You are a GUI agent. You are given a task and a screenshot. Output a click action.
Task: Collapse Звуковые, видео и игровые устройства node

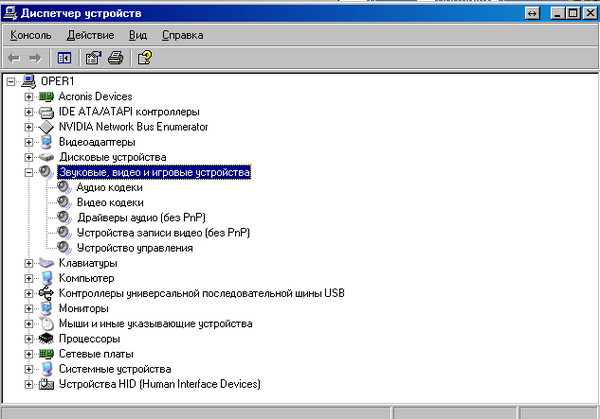tap(29, 173)
